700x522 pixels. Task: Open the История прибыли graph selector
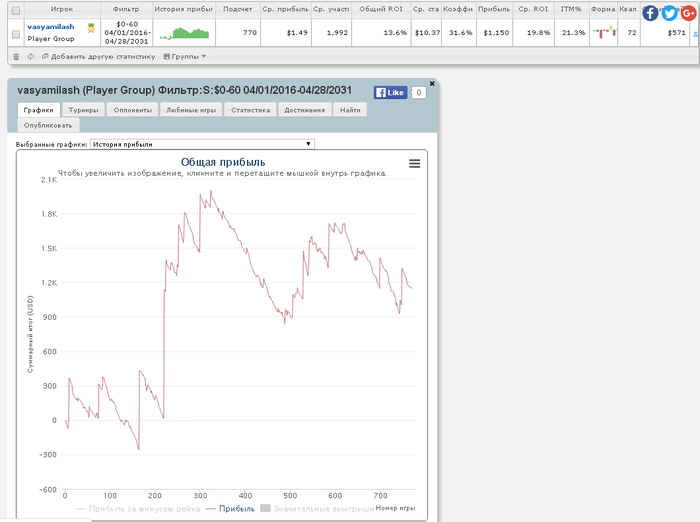tap(202, 144)
